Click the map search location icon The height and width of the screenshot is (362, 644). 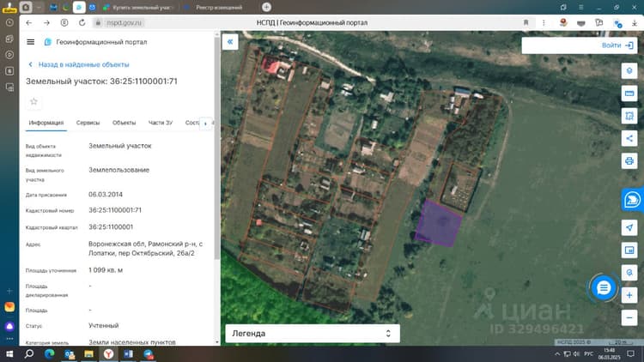pos(629,273)
